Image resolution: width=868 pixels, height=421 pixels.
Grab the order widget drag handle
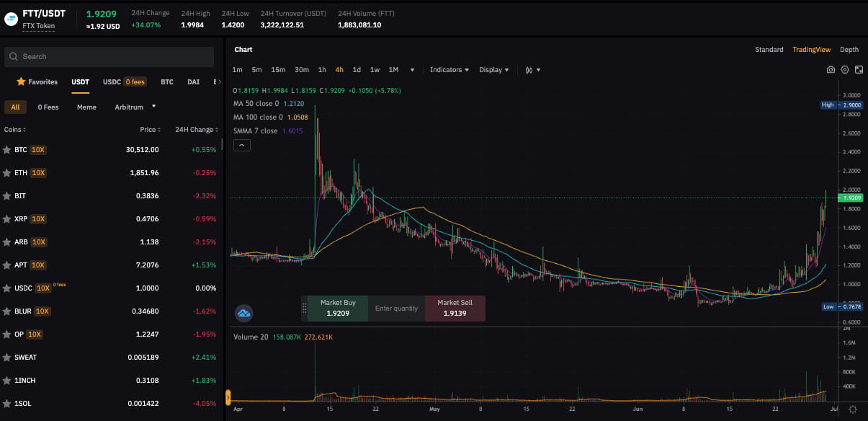[304, 309]
